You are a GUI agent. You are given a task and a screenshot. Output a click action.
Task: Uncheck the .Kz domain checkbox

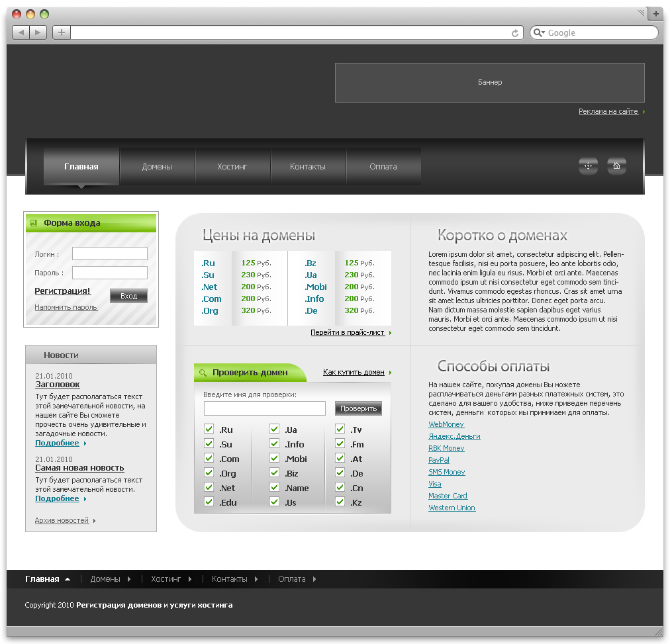pyautogui.click(x=340, y=501)
